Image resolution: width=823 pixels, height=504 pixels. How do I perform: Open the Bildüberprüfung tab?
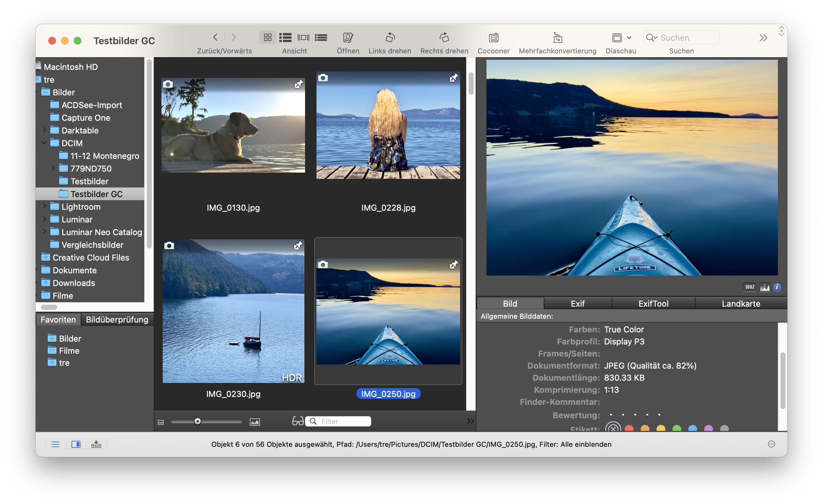coord(117,319)
